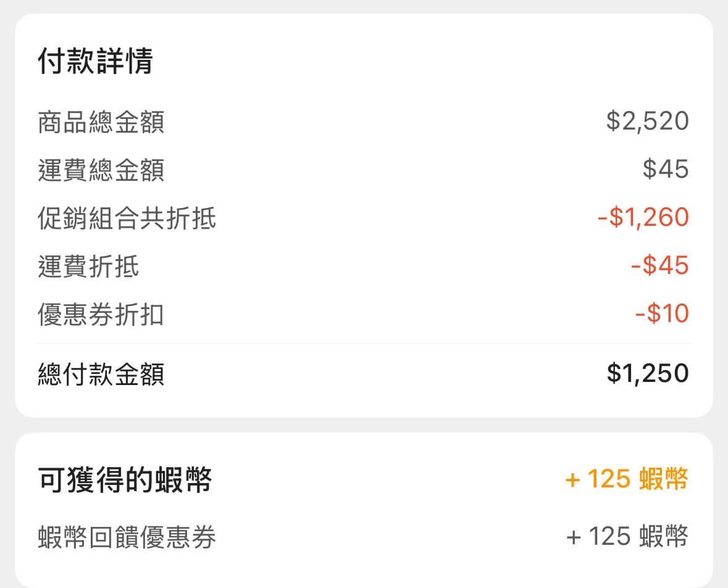Image resolution: width=728 pixels, height=588 pixels.
Task: Click the 運費折抵 shipping discount row
Action: click(86, 266)
